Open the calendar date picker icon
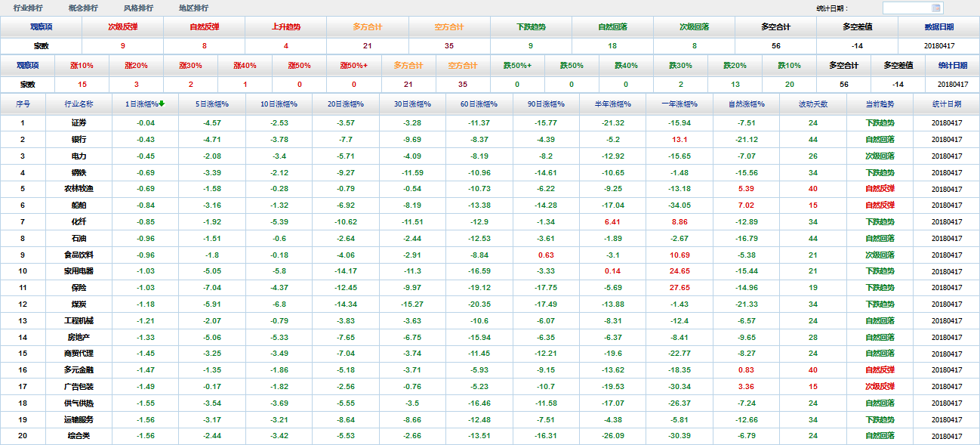 coord(936,8)
